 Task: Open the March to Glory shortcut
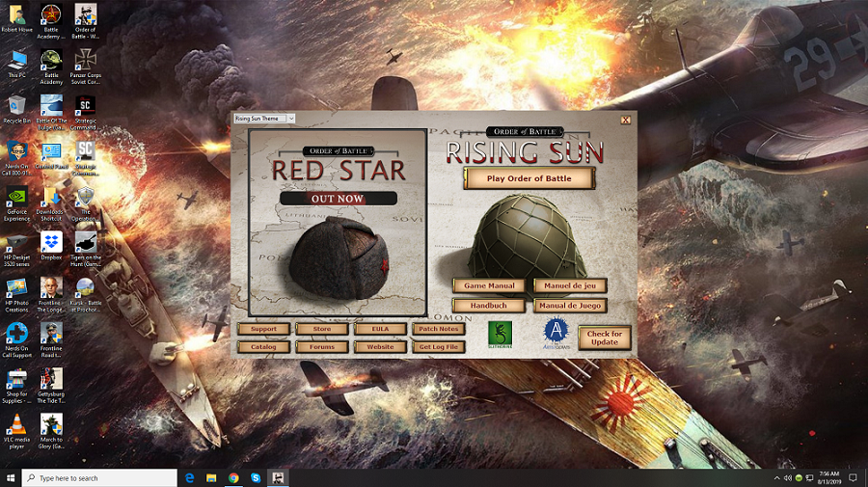click(51, 432)
